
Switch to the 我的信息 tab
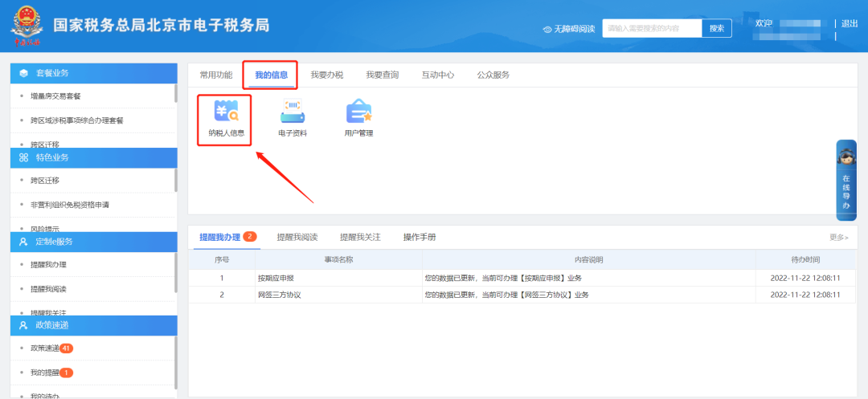272,75
